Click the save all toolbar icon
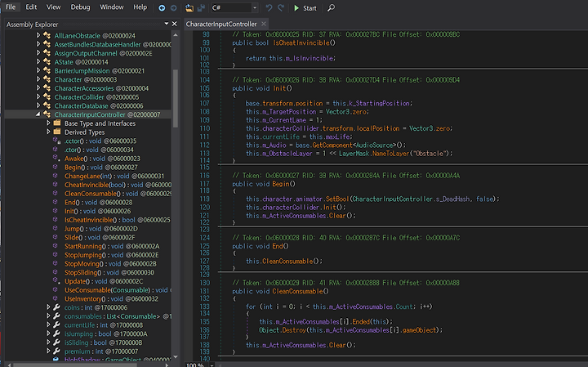Screen dimensions: 588x367 pyautogui.click(x=202, y=8)
